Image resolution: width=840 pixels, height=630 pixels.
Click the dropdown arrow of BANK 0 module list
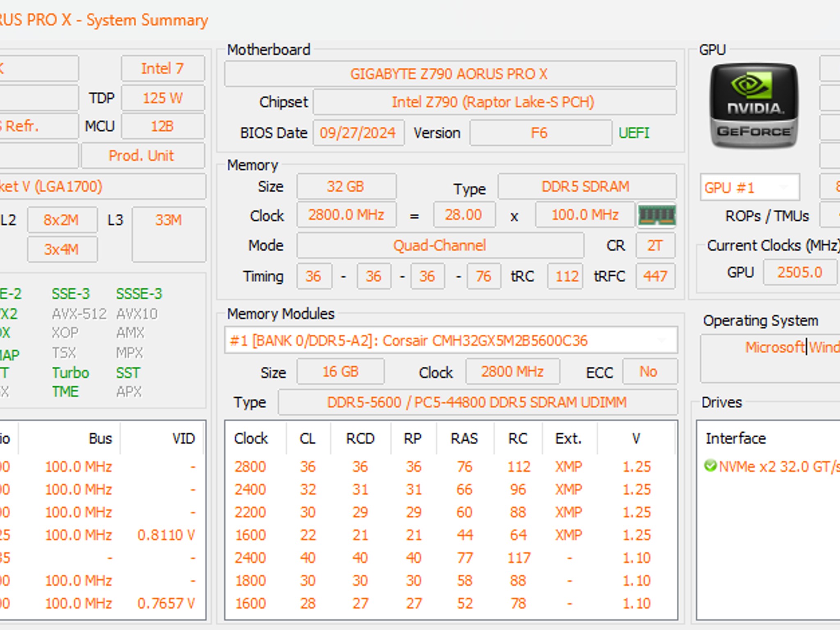click(661, 340)
